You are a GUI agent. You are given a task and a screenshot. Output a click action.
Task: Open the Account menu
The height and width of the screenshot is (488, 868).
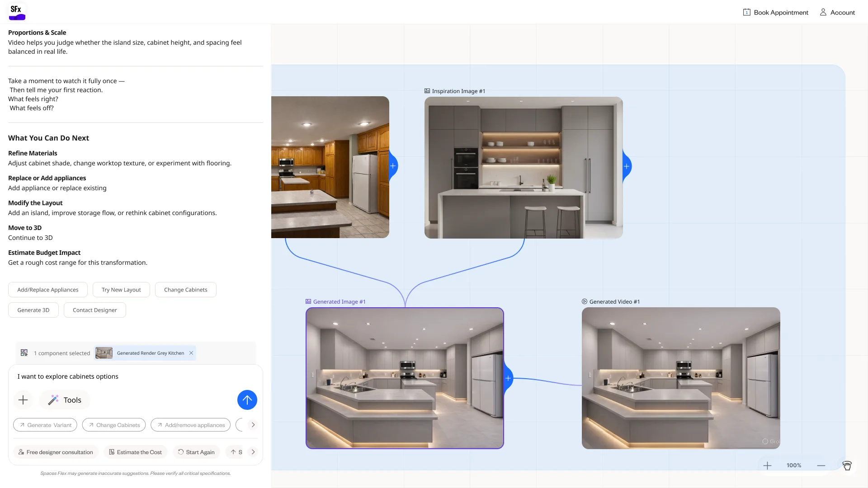tap(837, 13)
